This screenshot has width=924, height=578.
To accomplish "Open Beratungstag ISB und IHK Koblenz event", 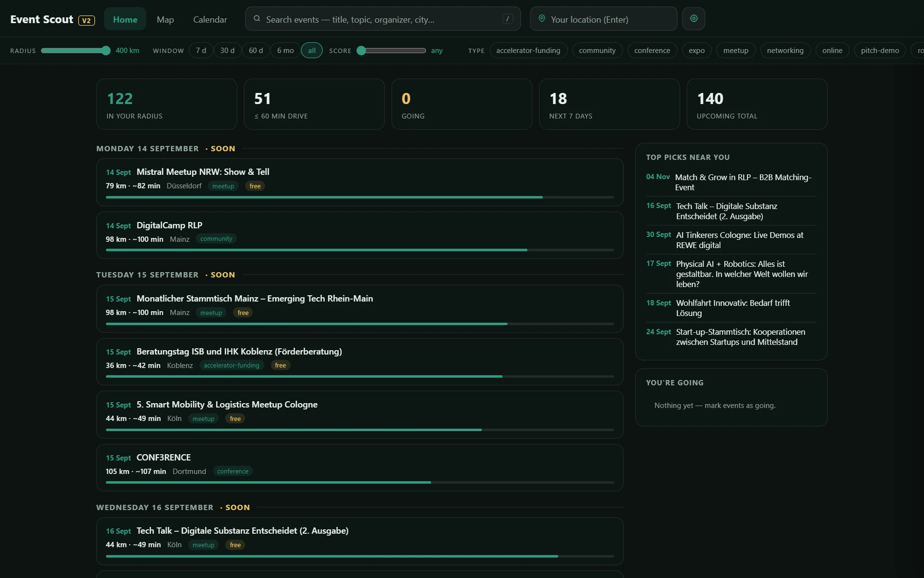I will point(359,362).
